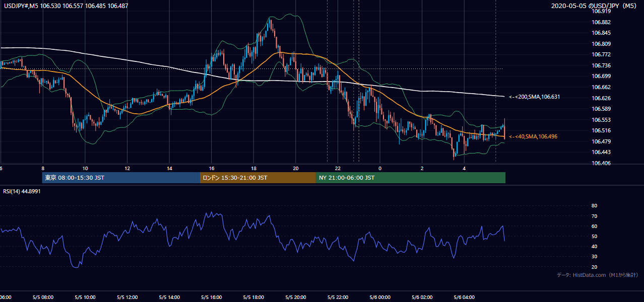Click the 5/6 02:00 date axis label
This screenshot has height=302, width=644.
[x=422, y=297]
